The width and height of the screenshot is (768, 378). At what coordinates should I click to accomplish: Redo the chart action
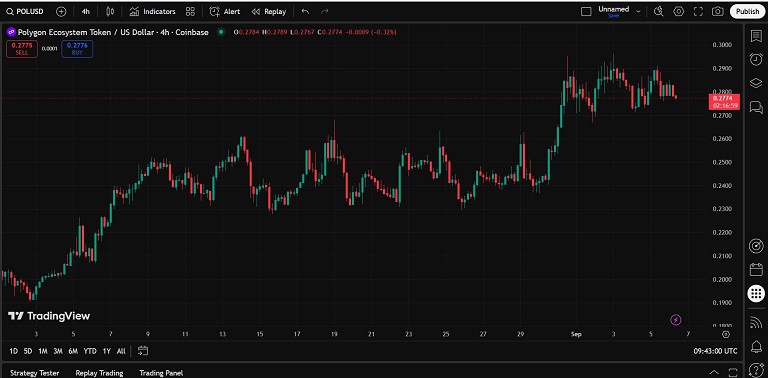[324, 11]
